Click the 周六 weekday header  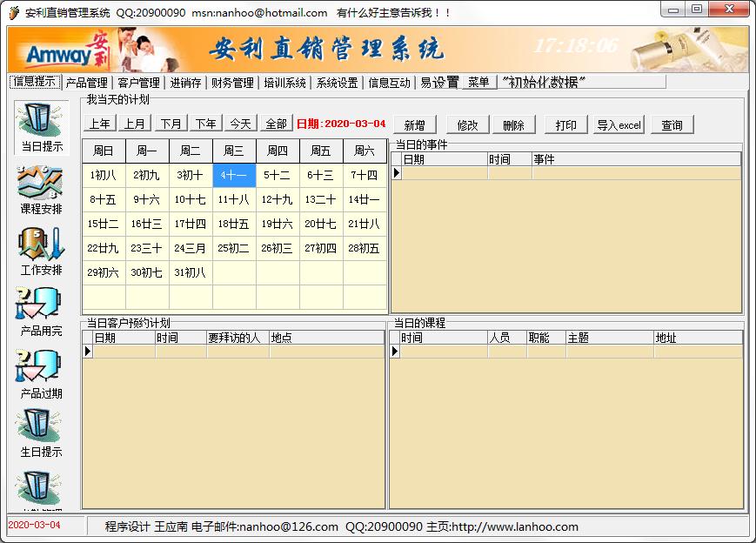365,151
